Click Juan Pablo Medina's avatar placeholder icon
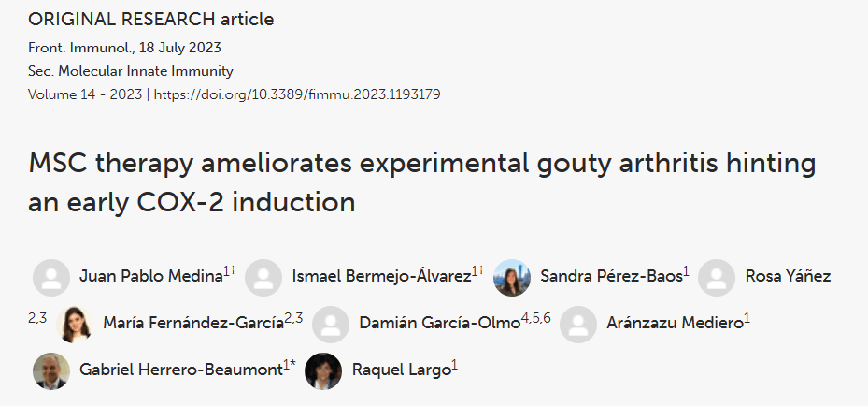This screenshot has height=406, width=868. pyautogui.click(x=50, y=277)
